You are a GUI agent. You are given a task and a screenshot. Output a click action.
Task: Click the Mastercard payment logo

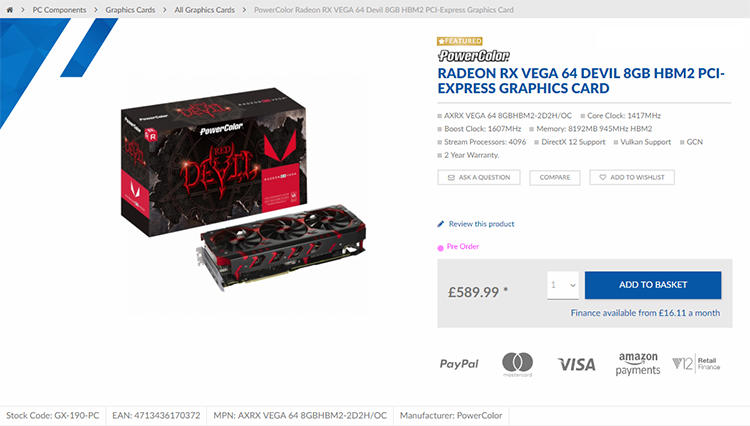(518, 364)
